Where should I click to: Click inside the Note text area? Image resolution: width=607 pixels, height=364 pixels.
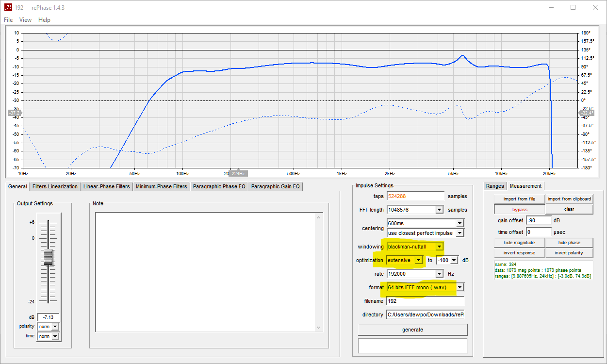205,272
